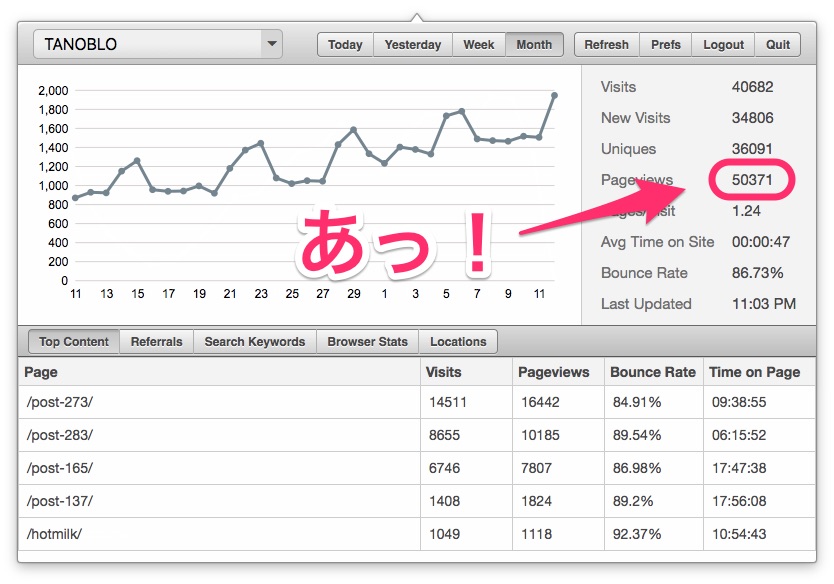Viewport: 834px width, 584px height.
Task: Click the Visits 40682 statistic value
Action: [x=752, y=87]
